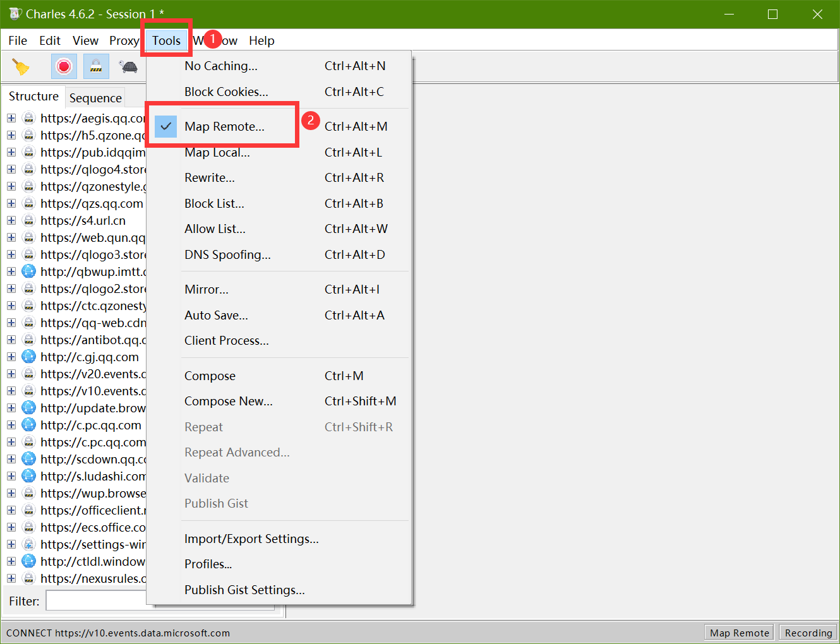The height and width of the screenshot is (644, 840).
Task: Toggle throttling with the turtle icon
Action: tap(128, 66)
